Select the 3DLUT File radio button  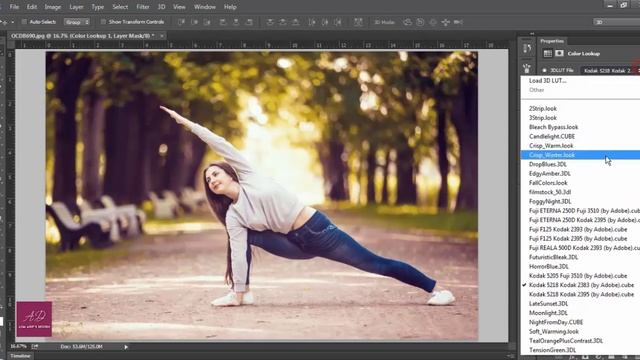pyautogui.click(x=544, y=70)
